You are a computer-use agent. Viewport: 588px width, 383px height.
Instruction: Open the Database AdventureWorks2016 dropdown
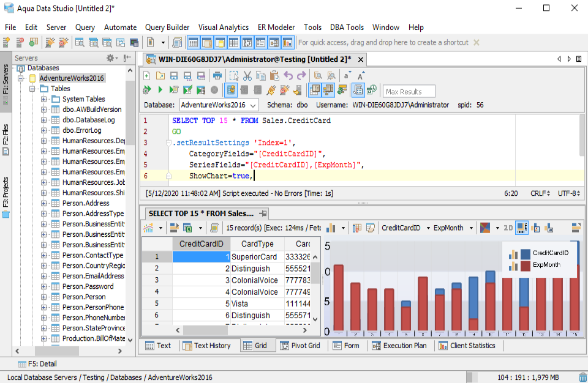(x=219, y=105)
